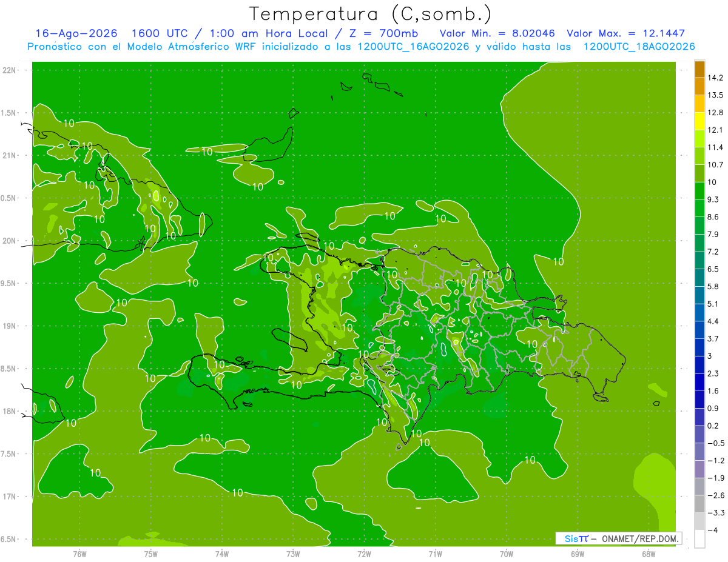Image resolution: width=728 pixels, height=562 pixels.
Task: Click the 'SisPI - ONAMET/REP.DOM.' credit box
Action: click(618, 538)
